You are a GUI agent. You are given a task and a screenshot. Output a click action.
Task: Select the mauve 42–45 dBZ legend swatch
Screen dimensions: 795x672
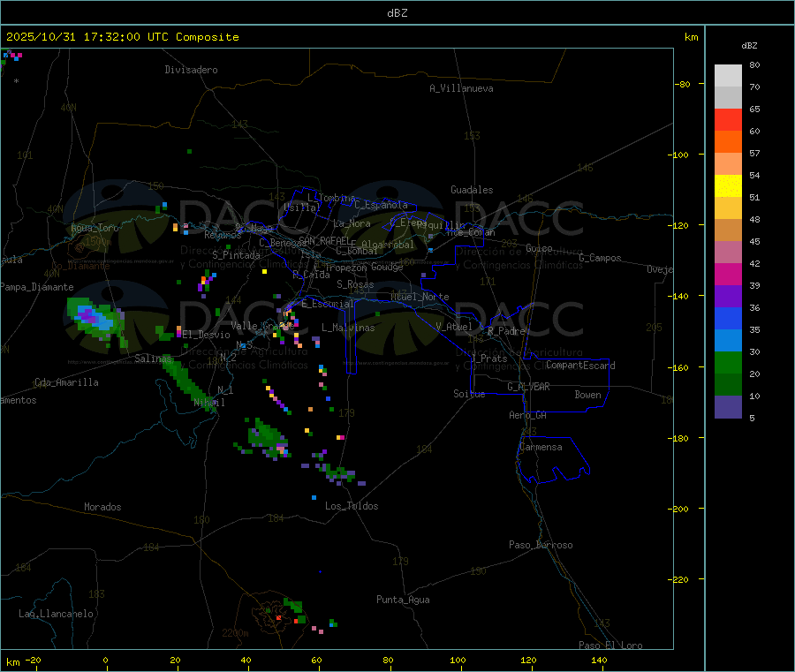(x=728, y=253)
